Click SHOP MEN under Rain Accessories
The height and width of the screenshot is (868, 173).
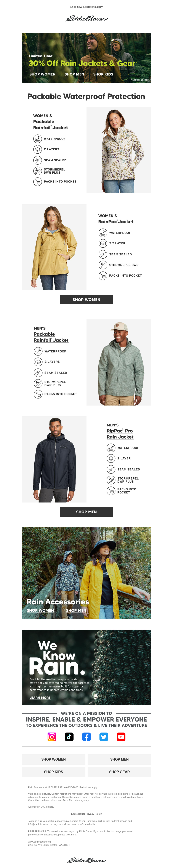[x=76, y=610]
